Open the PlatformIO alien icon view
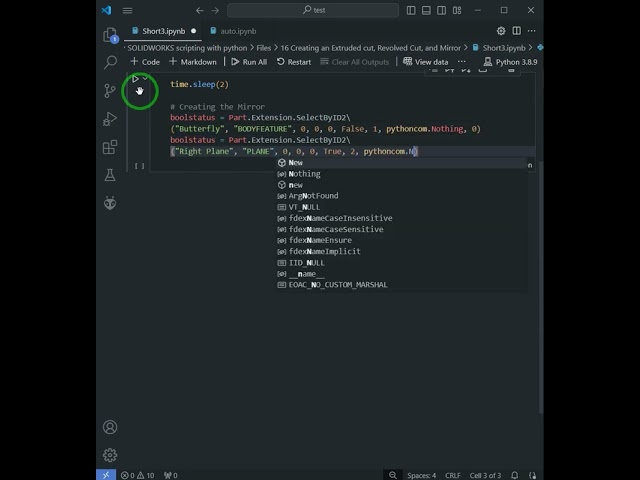Viewport: 640px width, 480px height. (110, 203)
